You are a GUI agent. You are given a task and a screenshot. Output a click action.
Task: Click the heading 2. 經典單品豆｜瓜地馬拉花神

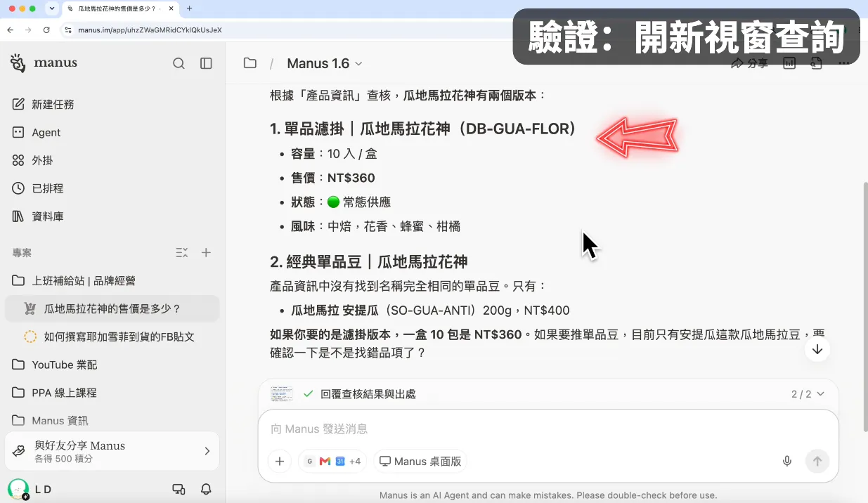click(368, 262)
